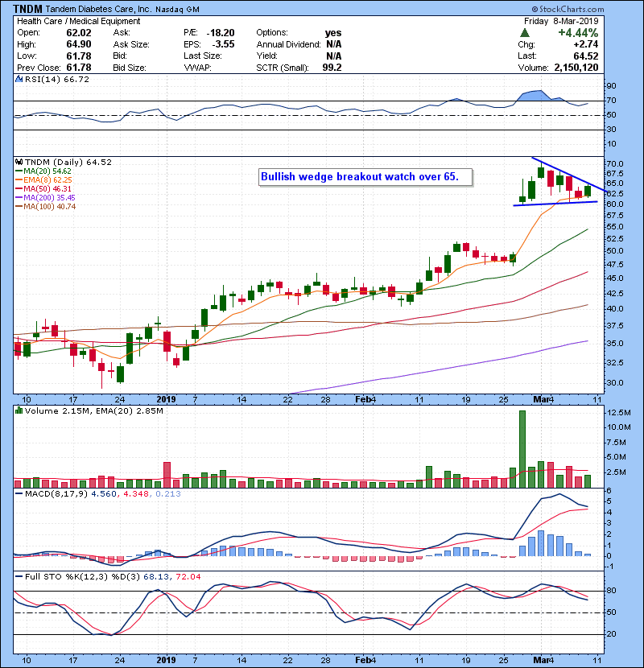Click the P/E value -18.20

(x=221, y=33)
